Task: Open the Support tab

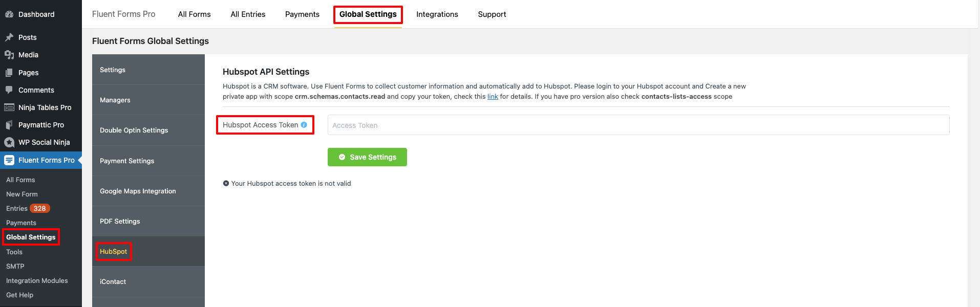Action: (492, 14)
